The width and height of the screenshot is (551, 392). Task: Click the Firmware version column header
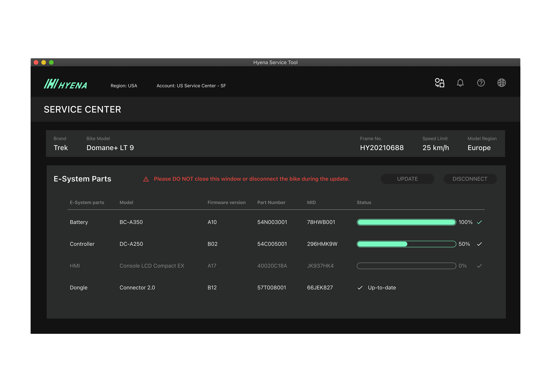coord(227,203)
